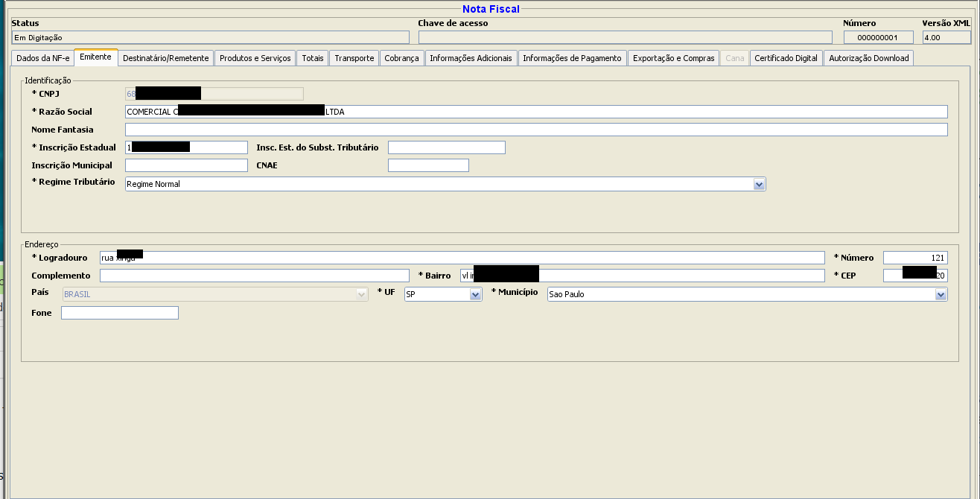This screenshot has height=499, width=980.
Task: Focus the Inscrição Municipal field
Action: coord(186,165)
